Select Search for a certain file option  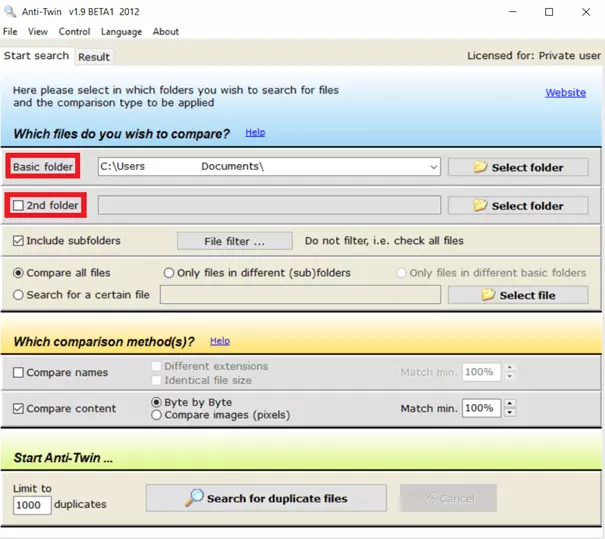click(x=18, y=295)
